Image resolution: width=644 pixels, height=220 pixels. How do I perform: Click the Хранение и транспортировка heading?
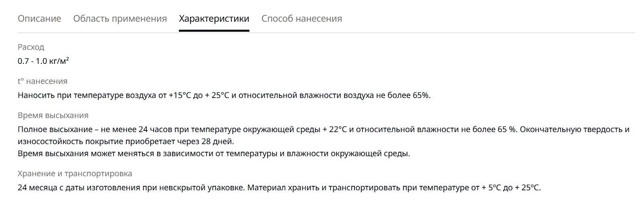pyautogui.click(x=75, y=173)
